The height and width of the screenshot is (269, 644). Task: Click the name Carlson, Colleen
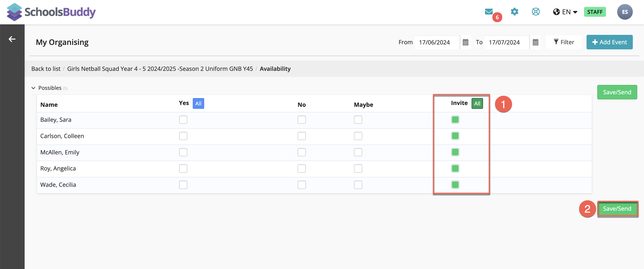62,136
